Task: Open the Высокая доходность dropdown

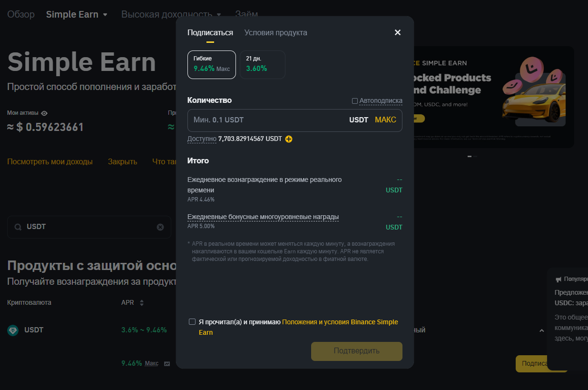Action: [x=171, y=14]
